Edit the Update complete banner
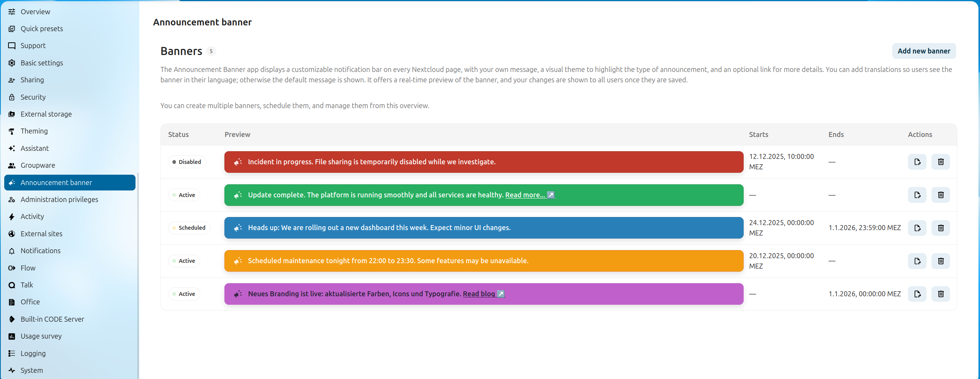Viewport: 980px width, 379px height. pos(917,195)
